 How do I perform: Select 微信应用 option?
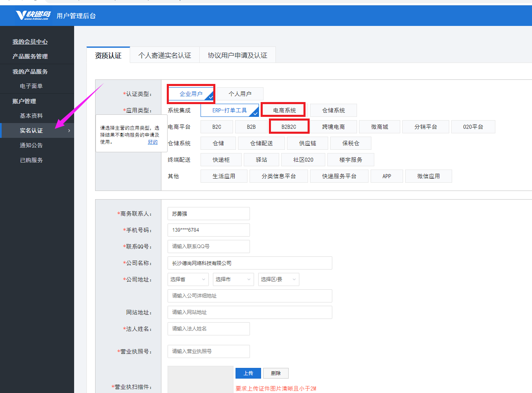429,176
